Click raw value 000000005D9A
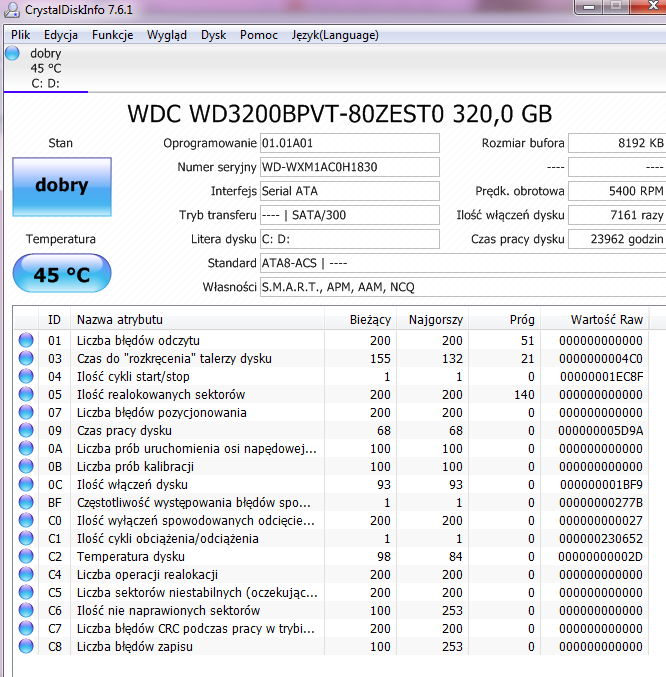666x677 pixels. click(600, 430)
